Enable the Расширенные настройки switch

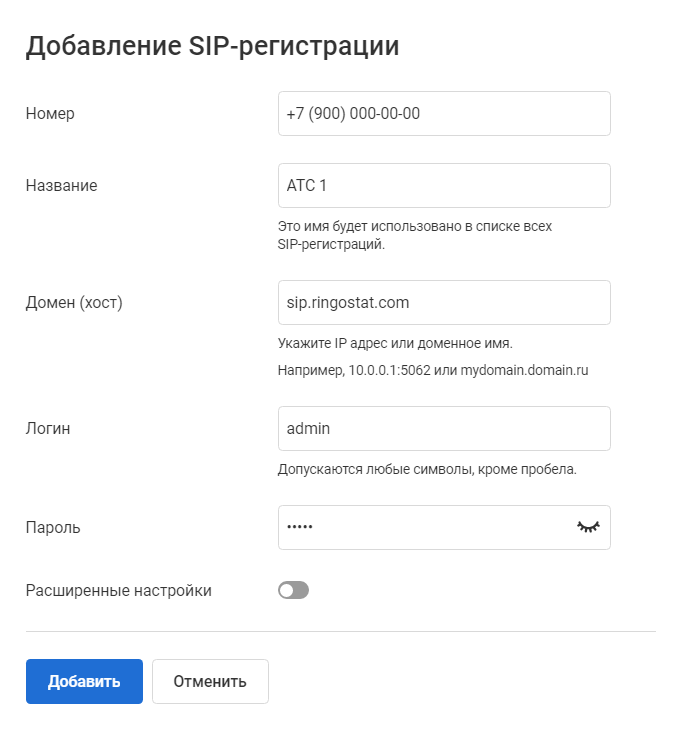pyautogui.click(x=294, y=590)
